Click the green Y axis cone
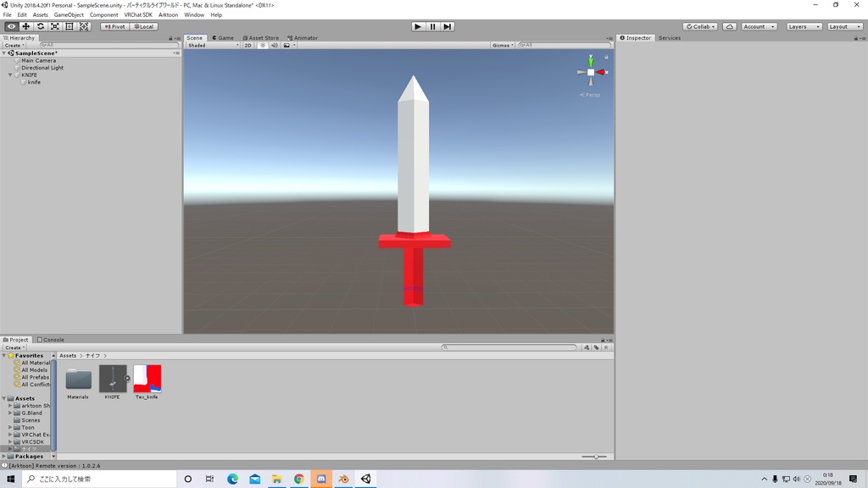Image resolution: width=868 pixels, height=488 pixels. pos(591,62)
